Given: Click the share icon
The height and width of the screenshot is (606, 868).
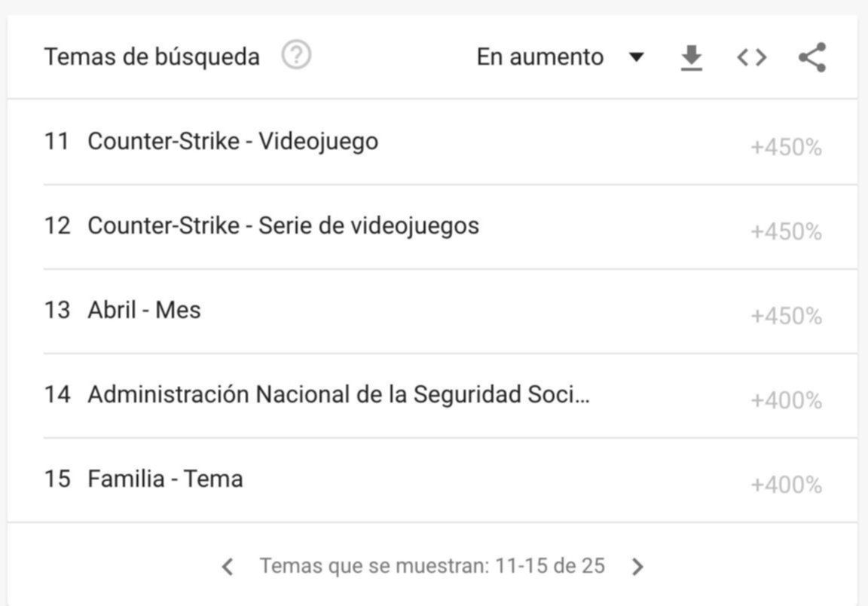Looking at the screenshot, I should pyautogui.click(x=811, y=57).
